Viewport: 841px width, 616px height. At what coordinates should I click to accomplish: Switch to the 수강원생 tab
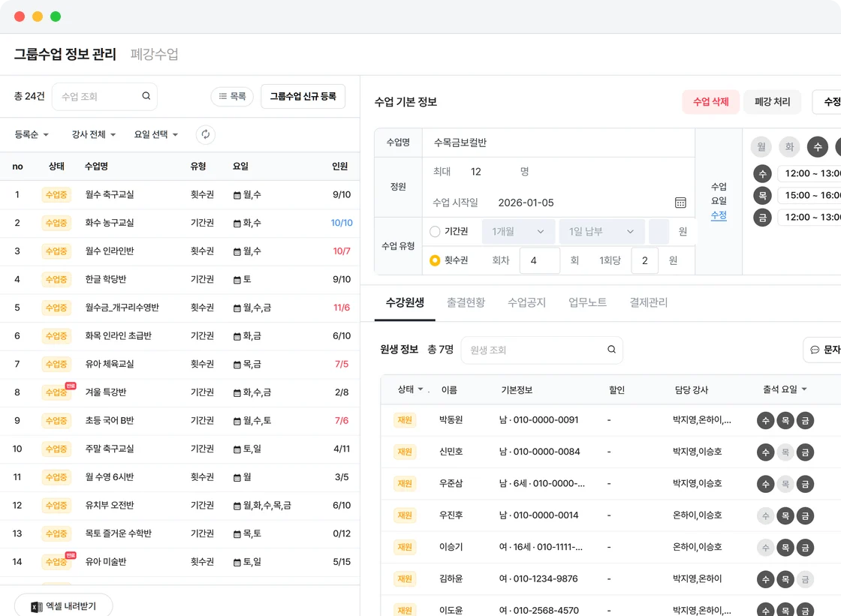tap(405, 302)
